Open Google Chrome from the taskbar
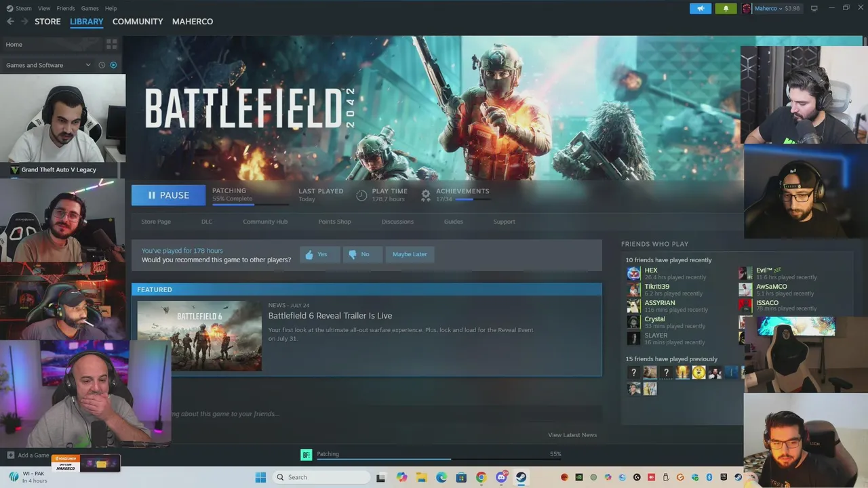The image size is (868, 488). [x=481, y=478]
